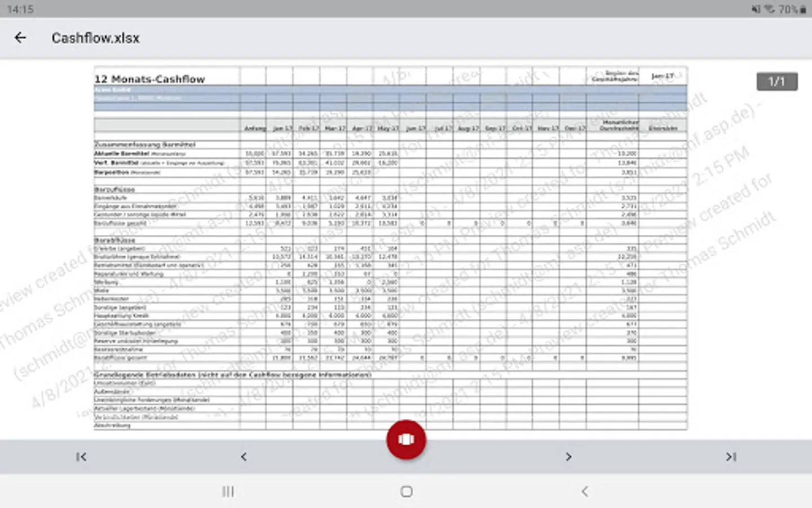Tap the battery indicator in status bar

(x=793, y=9)
